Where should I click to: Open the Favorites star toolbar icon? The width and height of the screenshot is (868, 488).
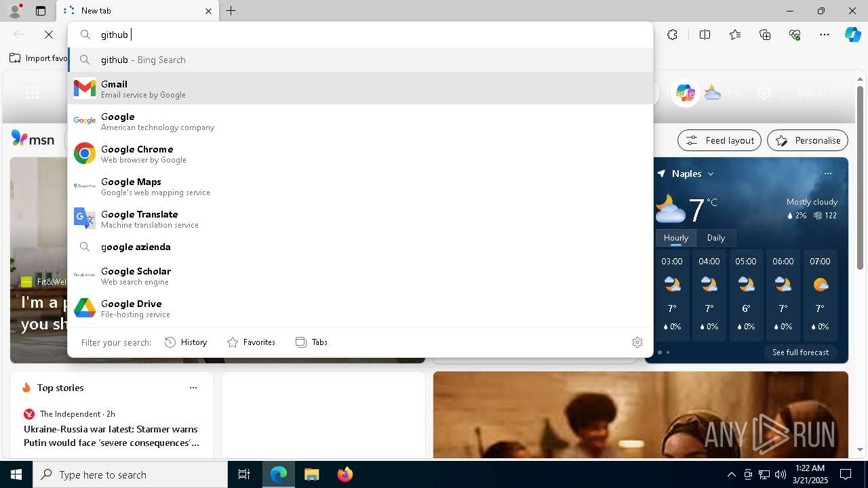point(735,35)
